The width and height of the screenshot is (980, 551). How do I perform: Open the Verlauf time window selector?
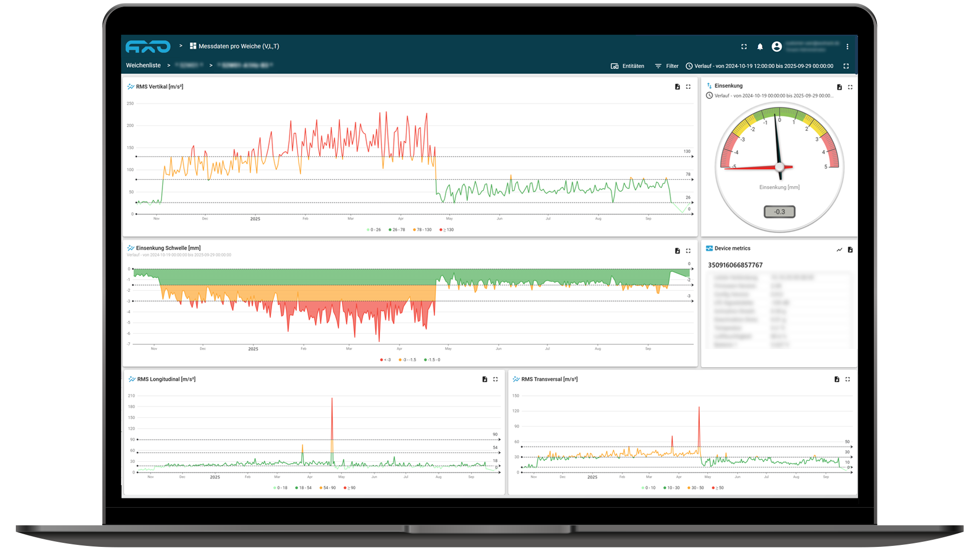tap(759, 66)
